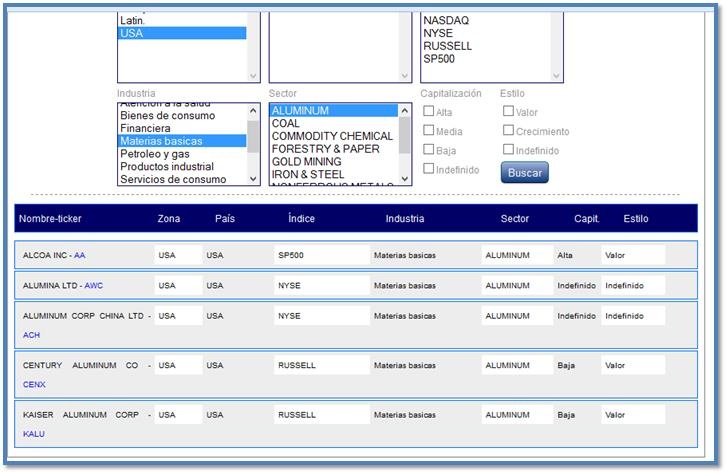
Task: Open the ACH ticker link
Action: coord(31,335)
